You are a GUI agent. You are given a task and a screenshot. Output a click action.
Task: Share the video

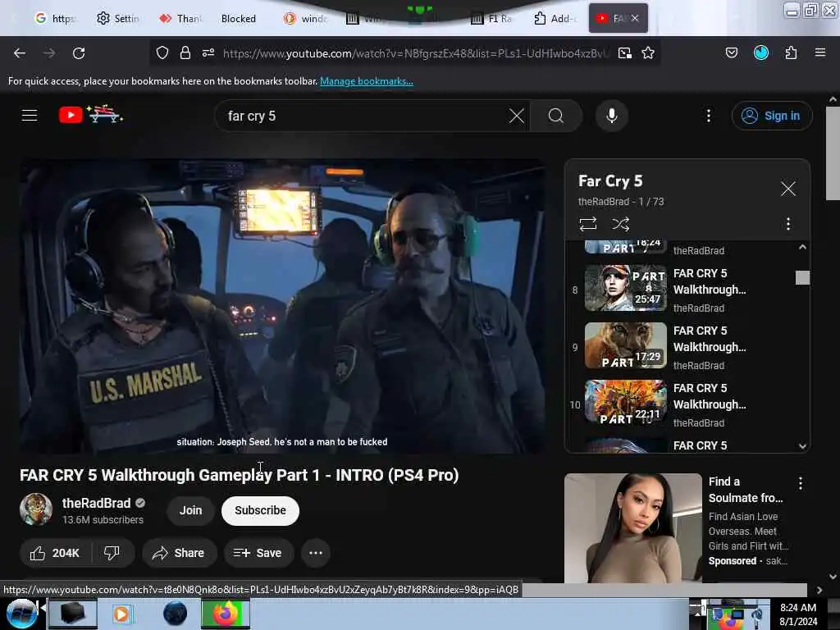179,553
